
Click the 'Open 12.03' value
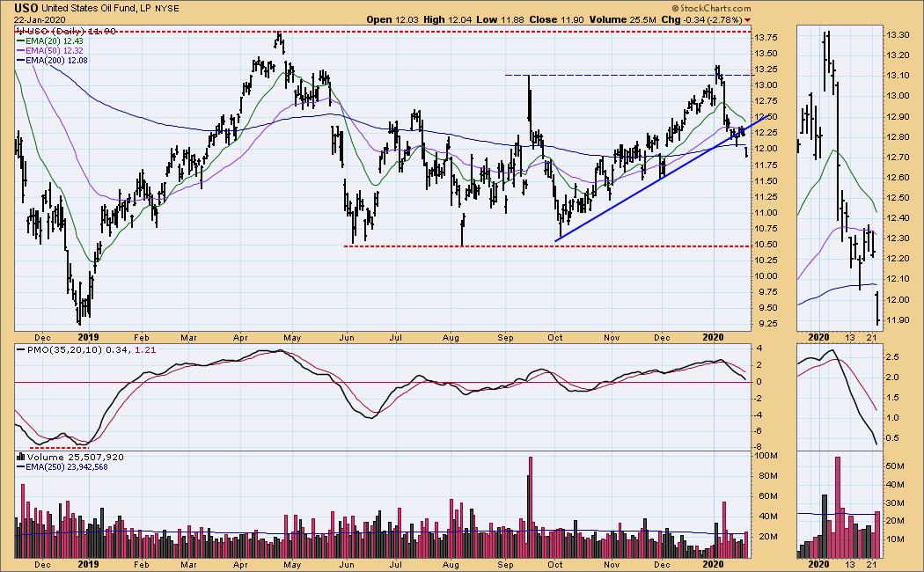pyautogui.click(x=392, y=19)
